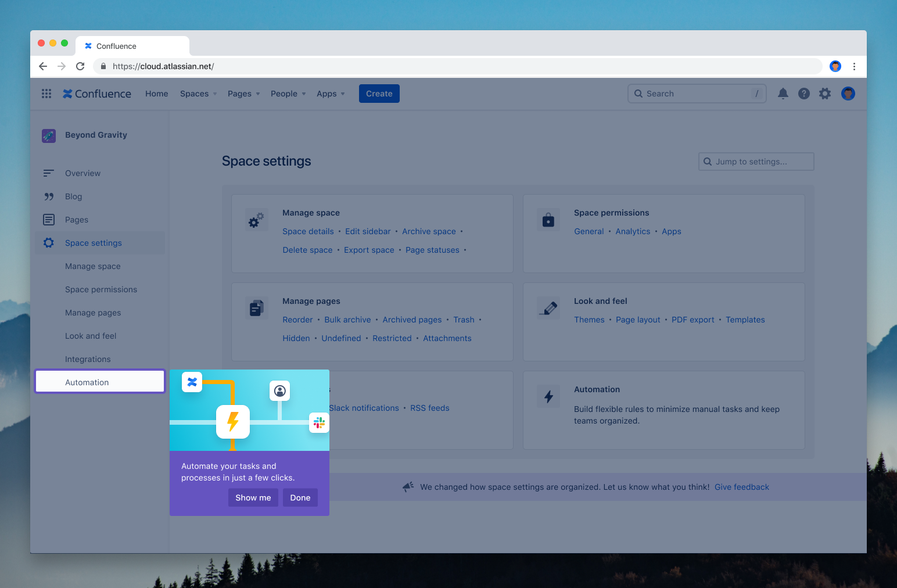Click the Automation lightning bolt icon
This screenshot has height=588, width=897.
coord(548,396)
